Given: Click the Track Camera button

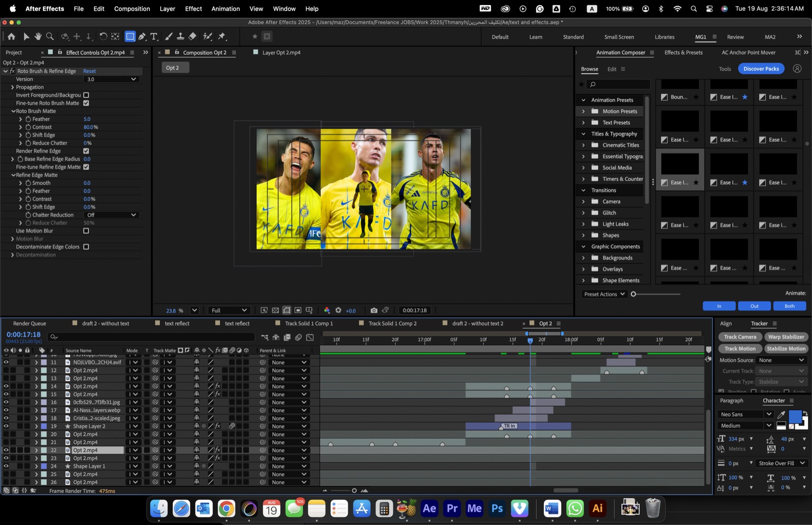Looking at the screenshot, I should 740,337.
